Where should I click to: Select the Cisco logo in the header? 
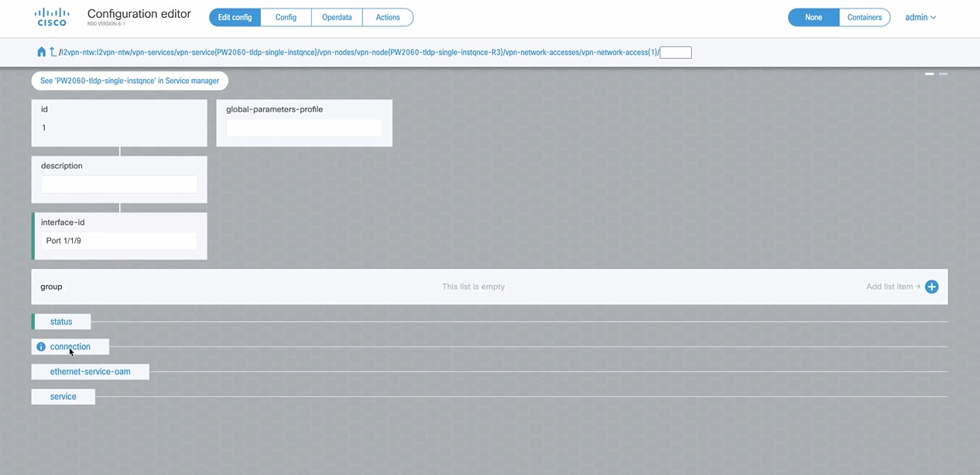[x=51, y=17]
